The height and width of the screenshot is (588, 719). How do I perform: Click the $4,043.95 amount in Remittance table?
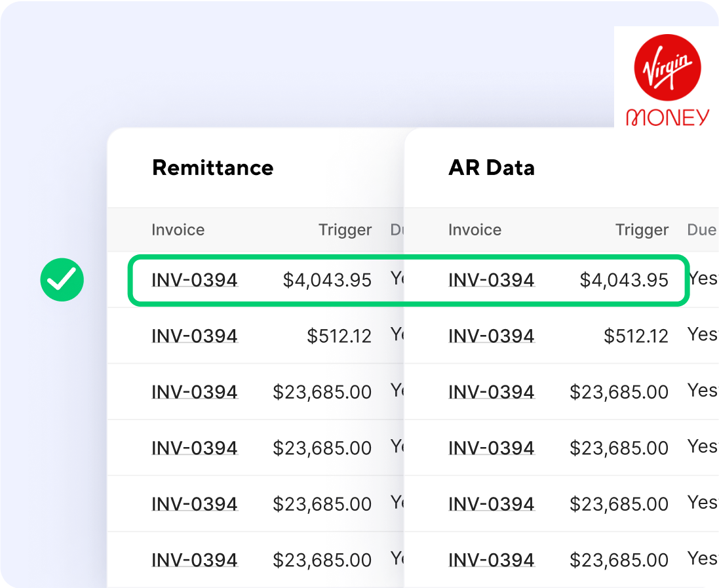pos(327,281)
